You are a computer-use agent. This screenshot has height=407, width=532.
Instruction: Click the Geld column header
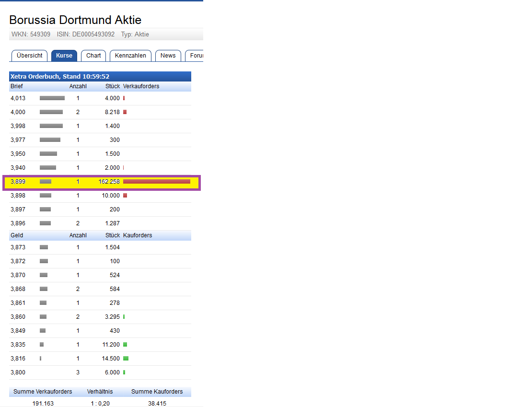(17, 235)
